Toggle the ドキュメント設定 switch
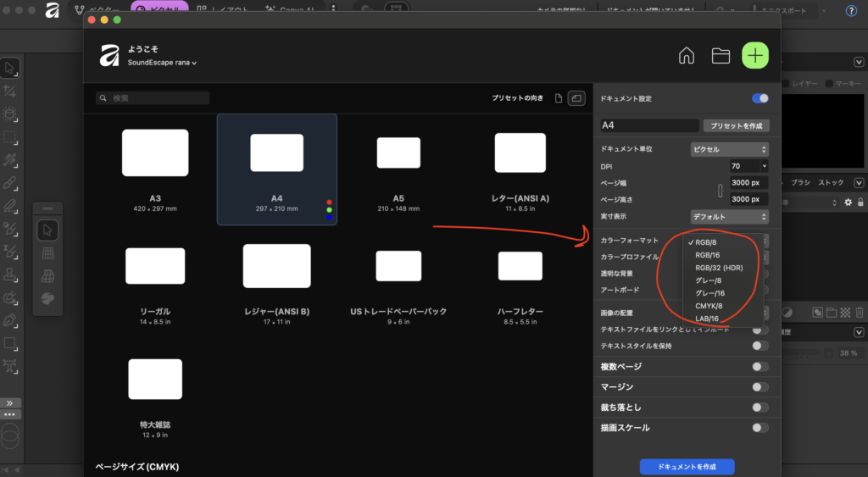Image resolution: width=868 pixels, height=477 pixels. tap(760, 98)
